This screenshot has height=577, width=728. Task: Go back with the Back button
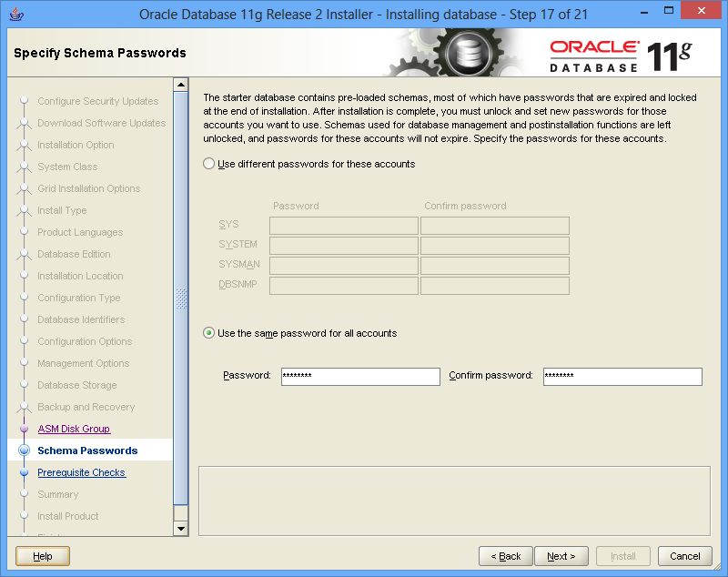pyautogui.click(x=506, y=556)
